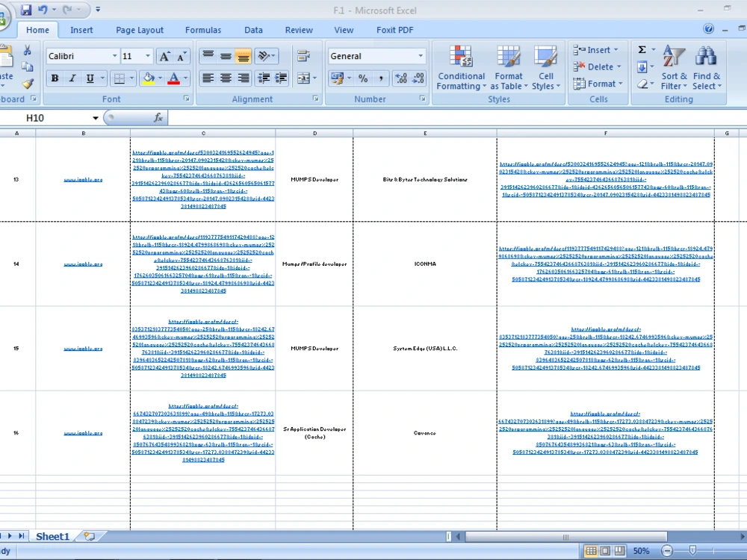This screenshot has width=747, height=560.
Task: Open the font size 11 dropdown
Action: [x=148, y=56]
